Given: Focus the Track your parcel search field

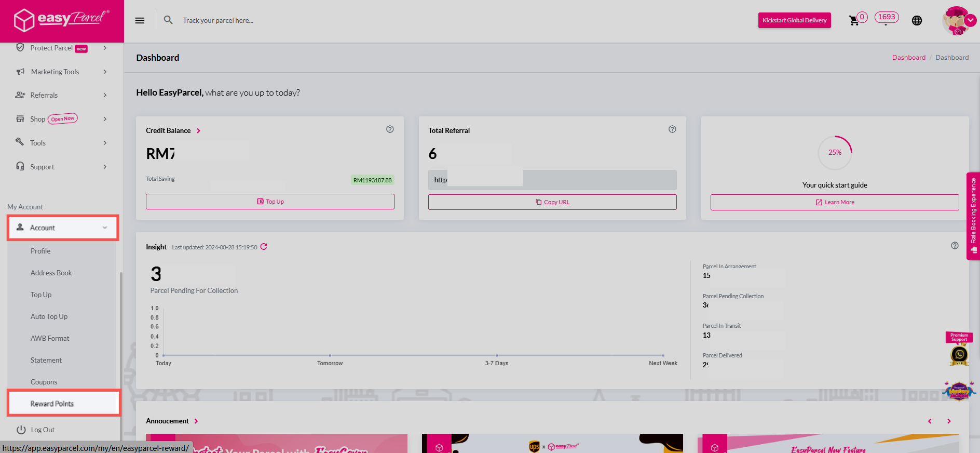Looking at the screenshot, I should [218, 20].
